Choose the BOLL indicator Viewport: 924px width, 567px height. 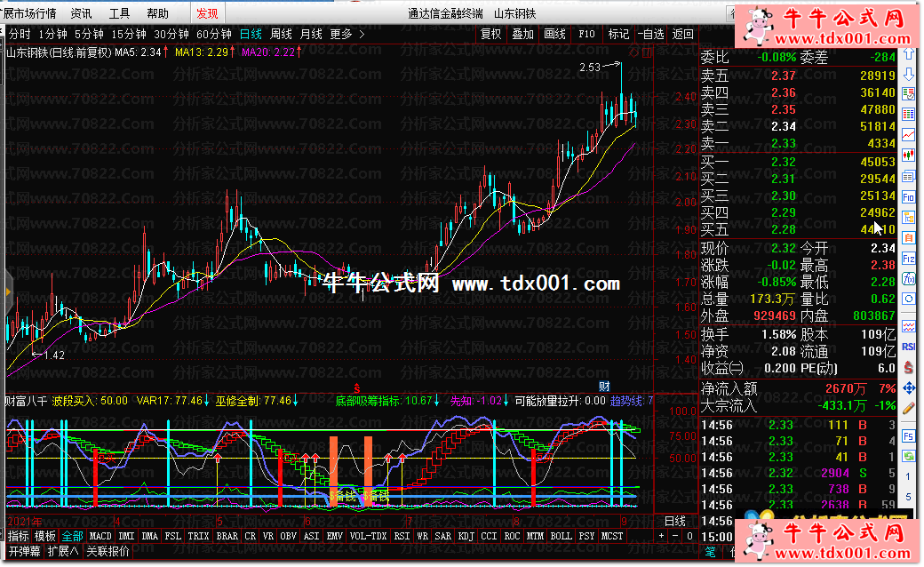tap(561, 536)
